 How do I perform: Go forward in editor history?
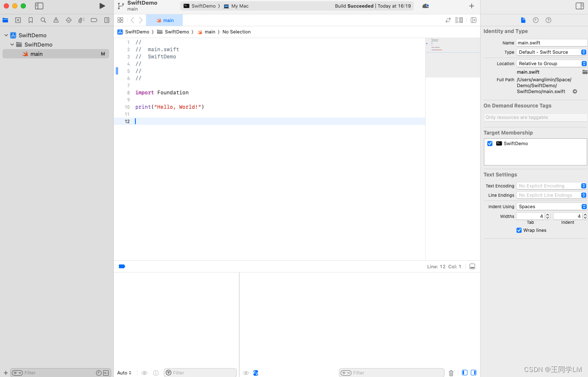point(141,20)
